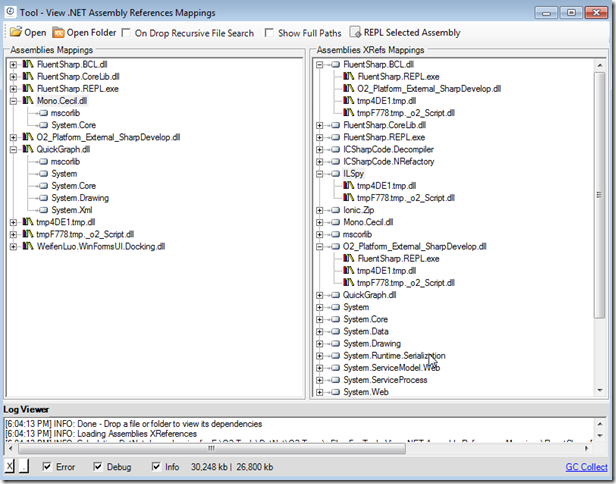Click assembly icon of QuickGraph.dll in left tree
This screenshot has width=616, height=484.
(x=28, y=149)
